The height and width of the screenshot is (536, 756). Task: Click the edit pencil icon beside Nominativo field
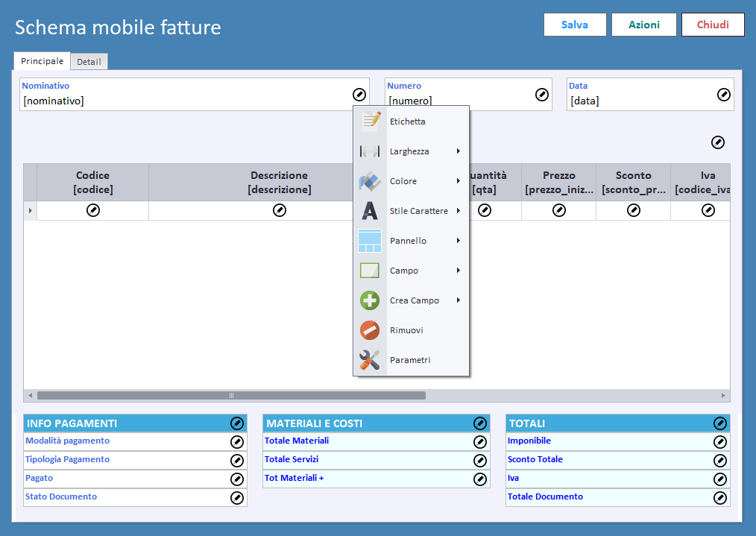[x=359, y=95]
